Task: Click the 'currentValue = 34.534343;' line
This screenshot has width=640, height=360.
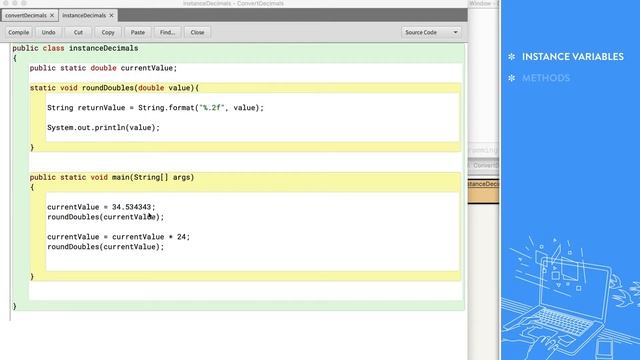Action: pos(101,207)
